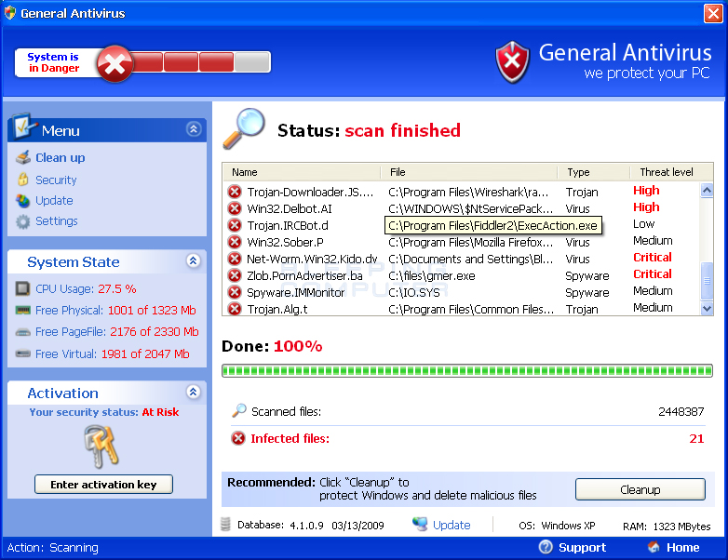The image size is (728, 560).
Task: Click the Scanned files count 2448387
Action: point(681,411)
